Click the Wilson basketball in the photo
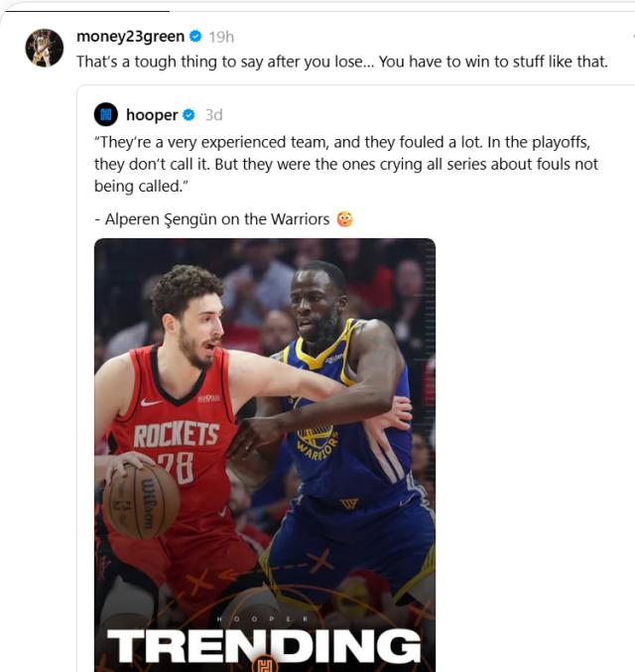 (141, 501)
